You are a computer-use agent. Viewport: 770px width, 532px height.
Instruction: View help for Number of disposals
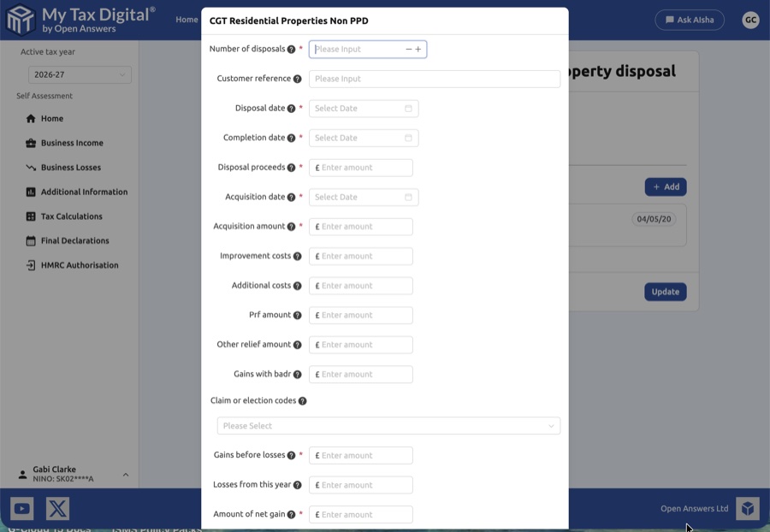click(x=291, y=49)
